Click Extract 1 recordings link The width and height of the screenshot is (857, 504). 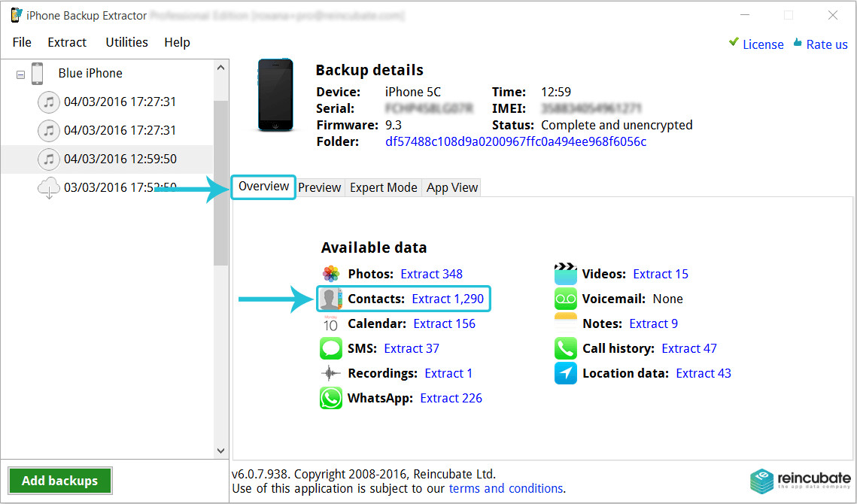[x=448, y=373]
